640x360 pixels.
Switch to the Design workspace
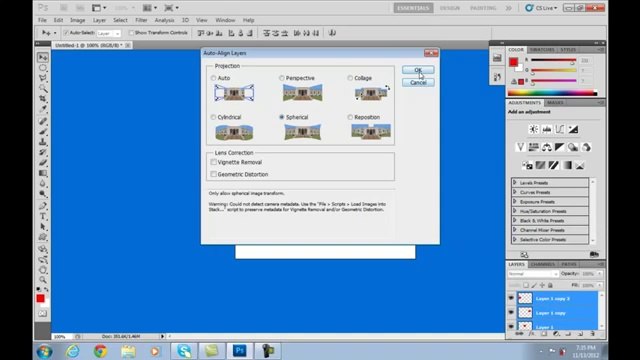[449, 8]
